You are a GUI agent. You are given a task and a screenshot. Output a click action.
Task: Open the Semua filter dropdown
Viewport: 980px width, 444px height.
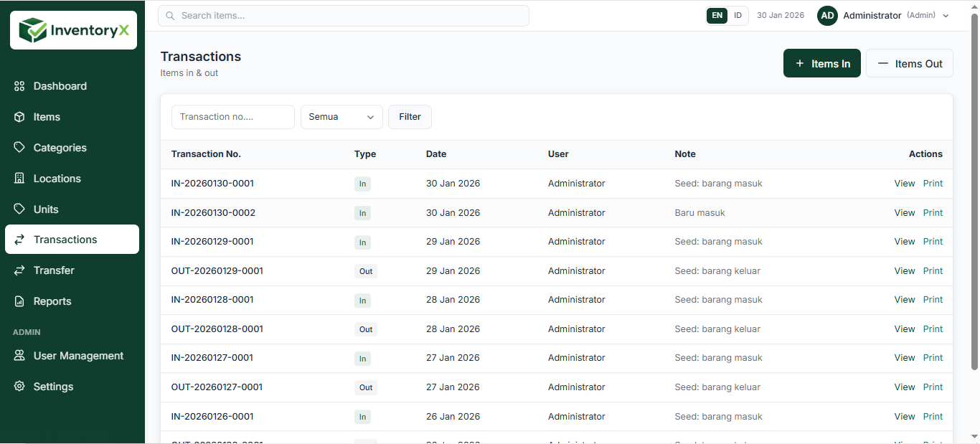pyautogui.click(x=341, y=116)
